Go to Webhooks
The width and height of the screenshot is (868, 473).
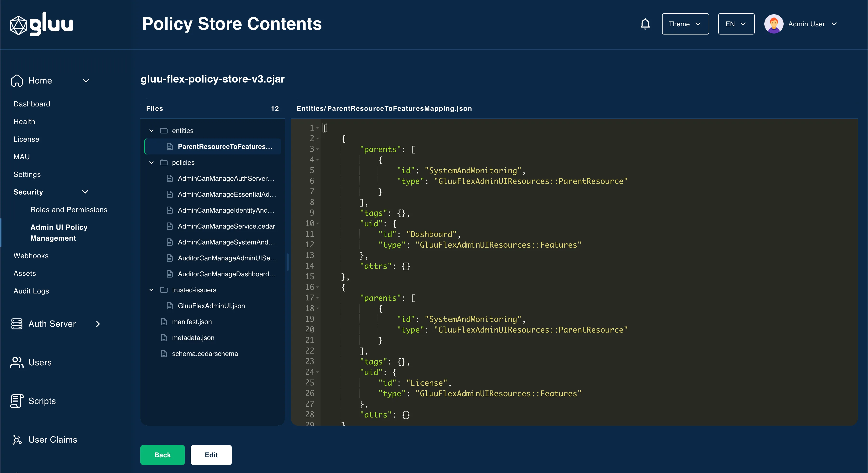click(31, 256)
